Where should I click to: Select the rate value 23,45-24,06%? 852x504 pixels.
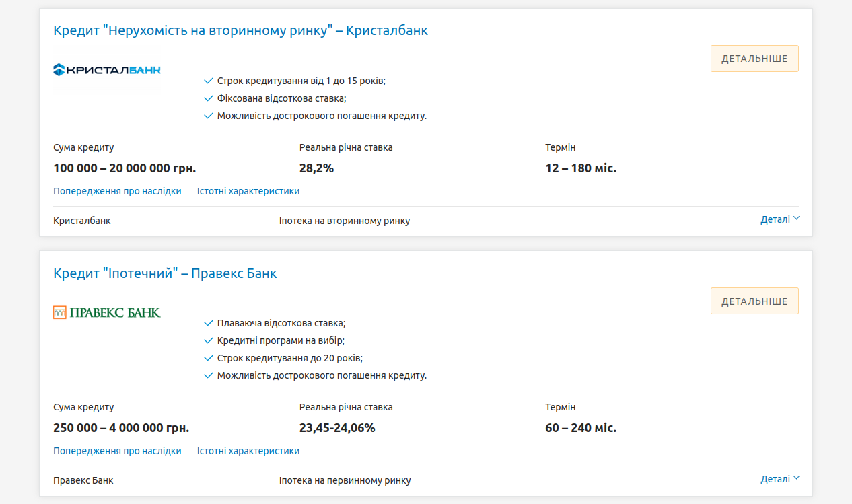[x=337, y=428]
